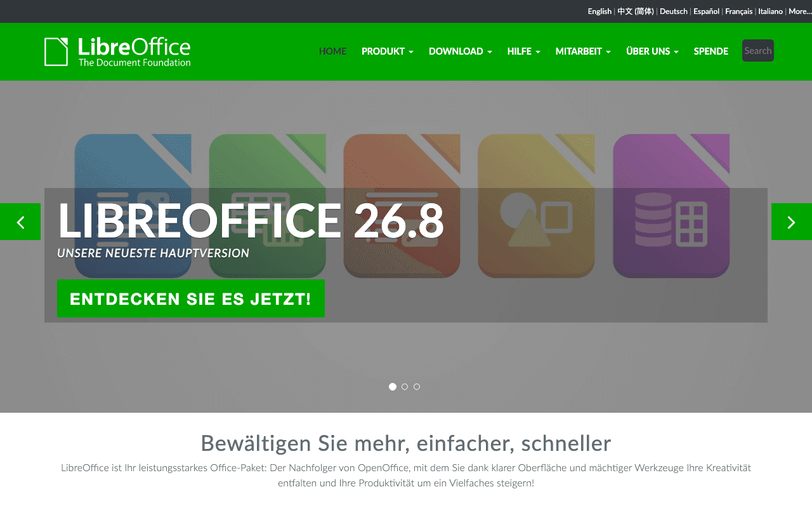The height and width of the screenshot is (508, 812).
Task: Open More... languages list
Action: (799, 11)
